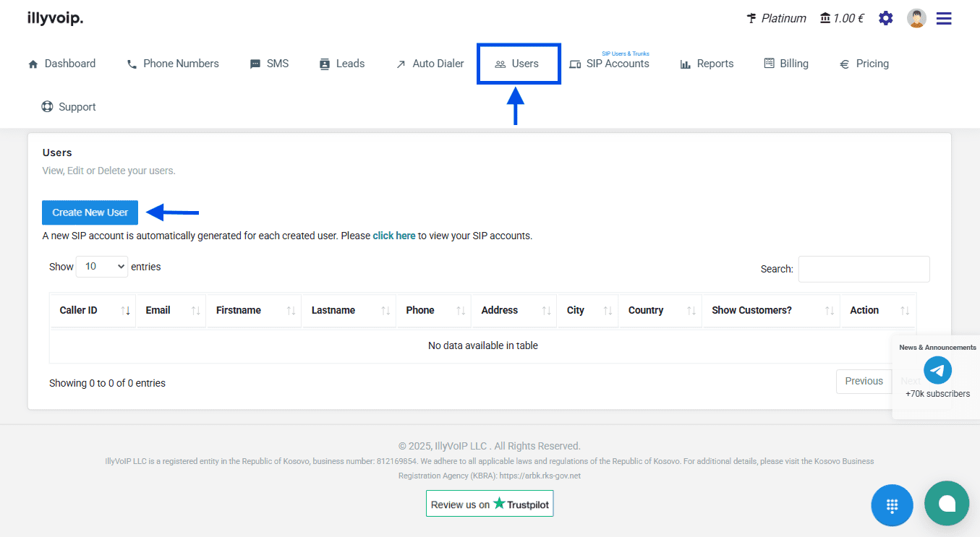Click the bank balance 1.00 € indicator
The image size is (980, 537).
841,18
